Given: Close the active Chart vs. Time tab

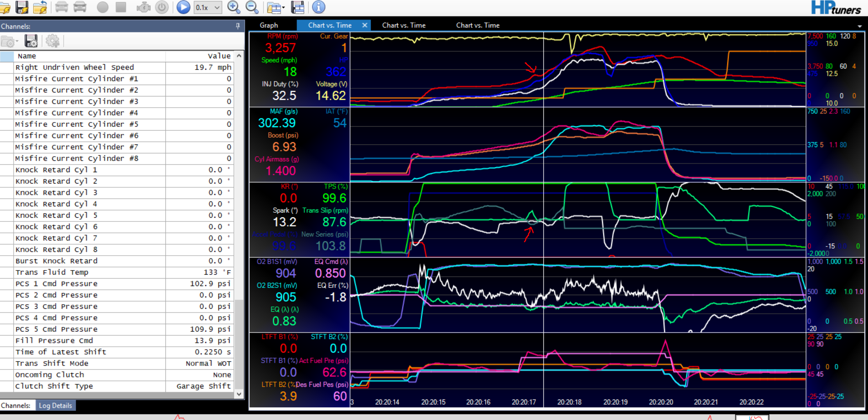Looking at the screenshot, I should point(365,26).
